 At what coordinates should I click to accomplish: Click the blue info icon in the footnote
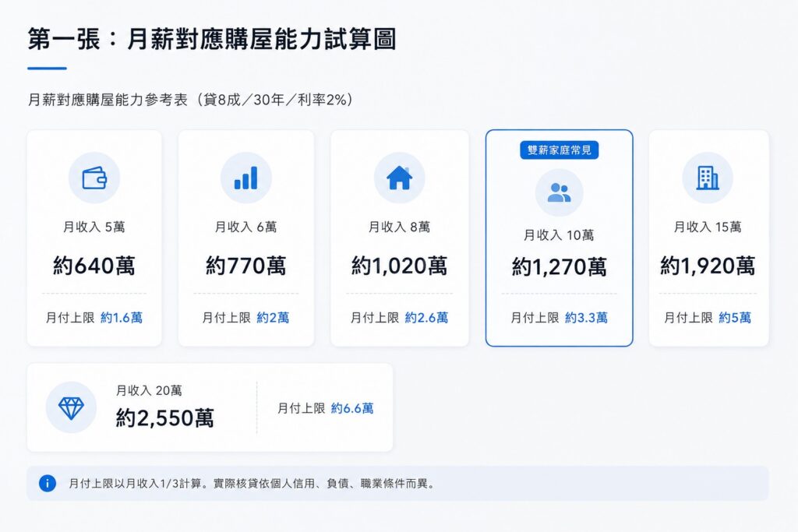48,483
